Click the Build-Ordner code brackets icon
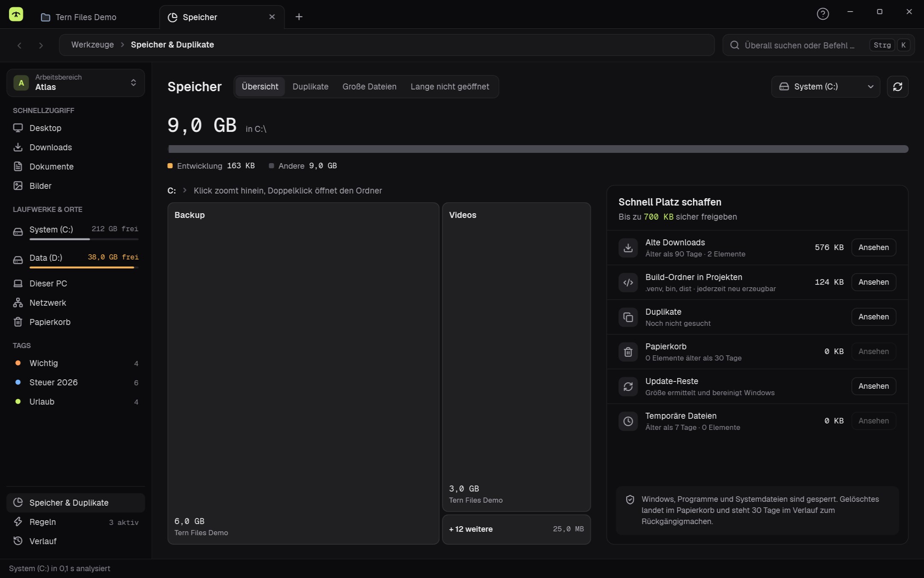This screenshot has width=924, height=578. 628,282
